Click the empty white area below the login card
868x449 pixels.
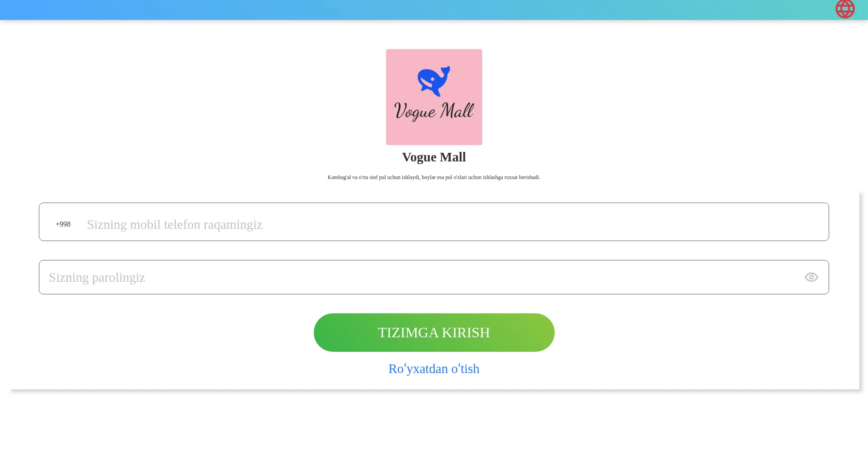pos(434,421)
